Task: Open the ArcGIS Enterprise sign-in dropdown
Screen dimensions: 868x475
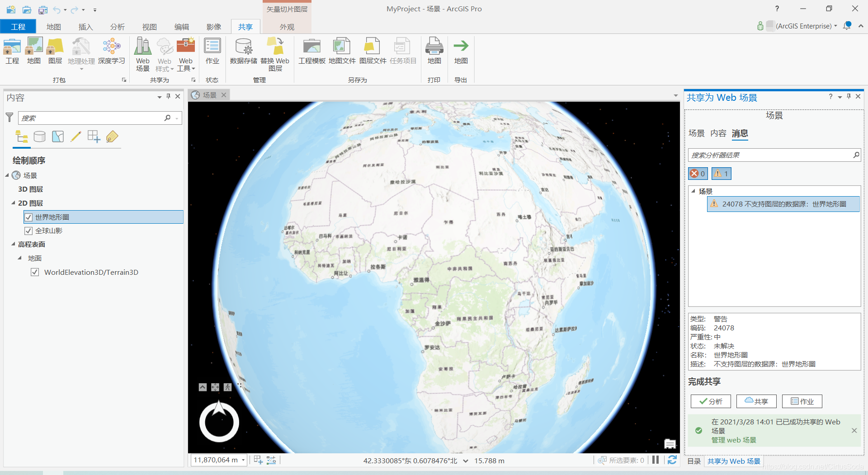Action: [835, 26]
